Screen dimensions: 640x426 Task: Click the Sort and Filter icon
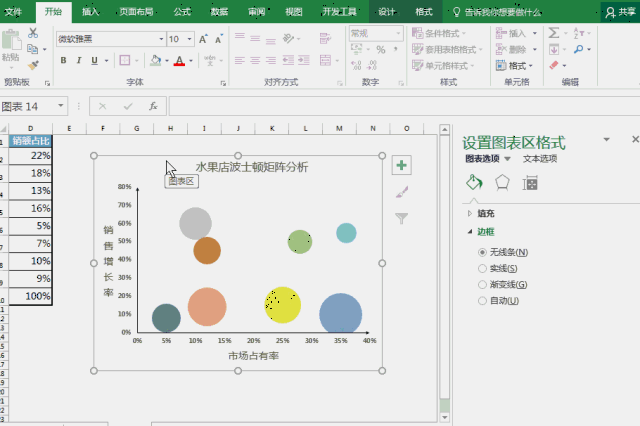579,33
